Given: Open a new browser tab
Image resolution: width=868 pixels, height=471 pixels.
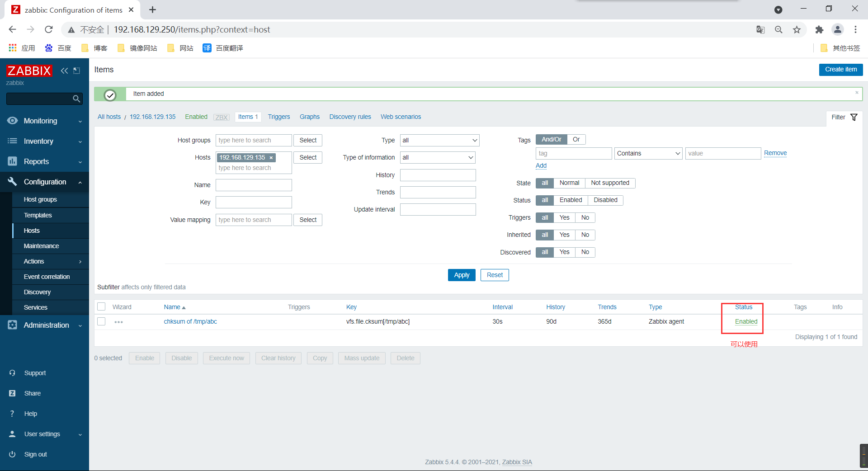Looking at the screenshot, I should click(153, 9).
